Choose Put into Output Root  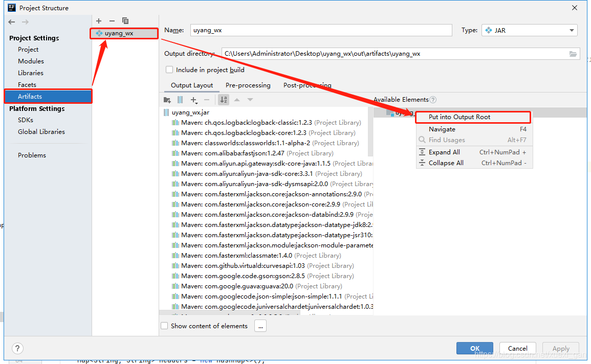[473, 117]
